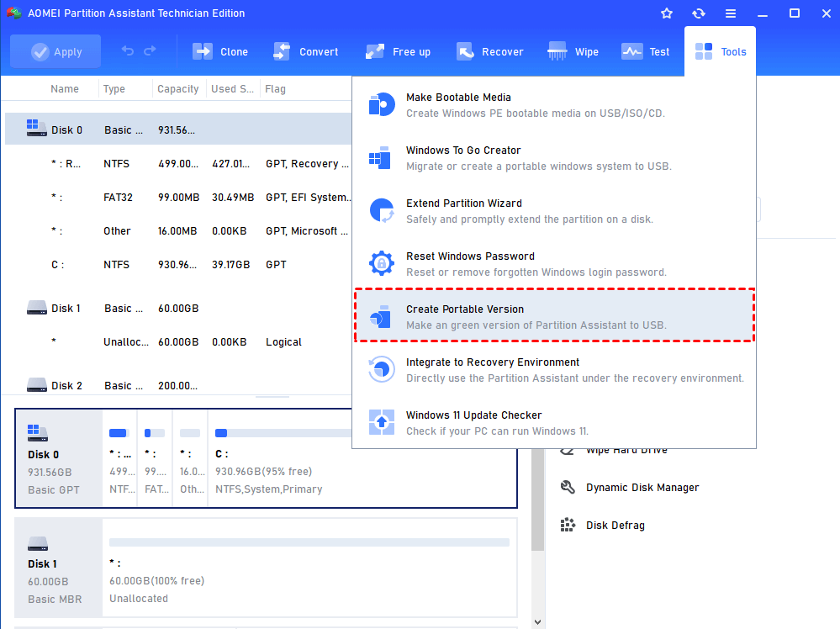Screen dimensions: 840x629
Task: Click the Disk 2 drive icon in the list
Action: (36, 384)
